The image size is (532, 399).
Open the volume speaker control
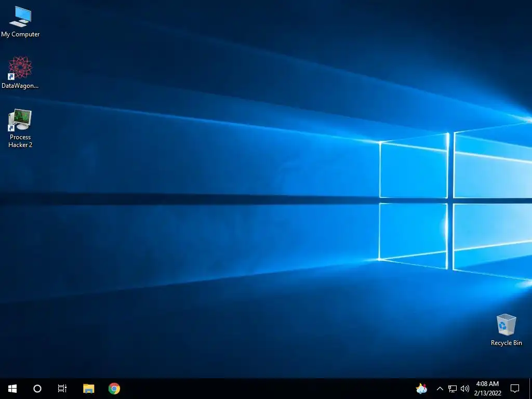(465, 389)
